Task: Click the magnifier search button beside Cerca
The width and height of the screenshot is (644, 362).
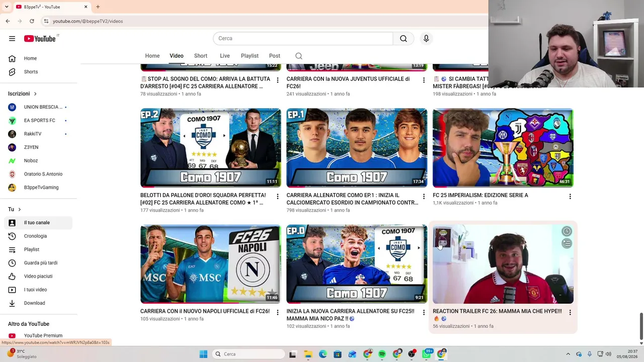Action: [404, 39]
